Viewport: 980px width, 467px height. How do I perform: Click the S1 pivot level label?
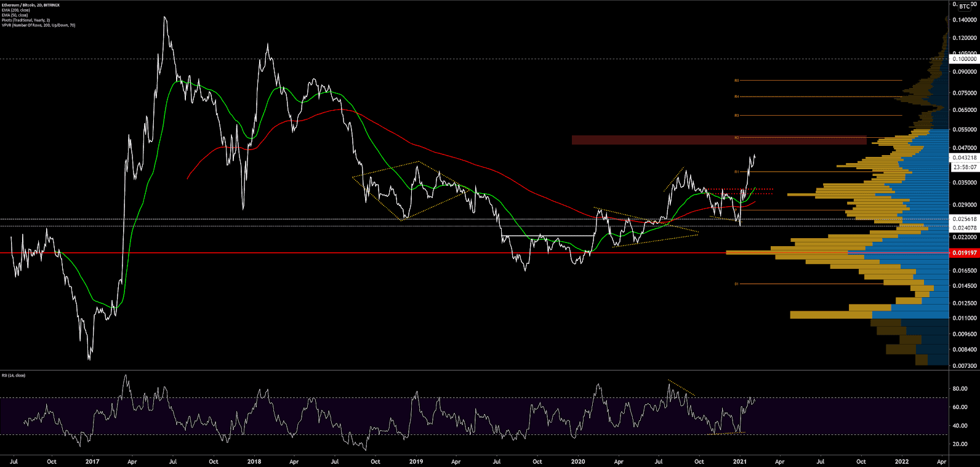click(736, 284)
